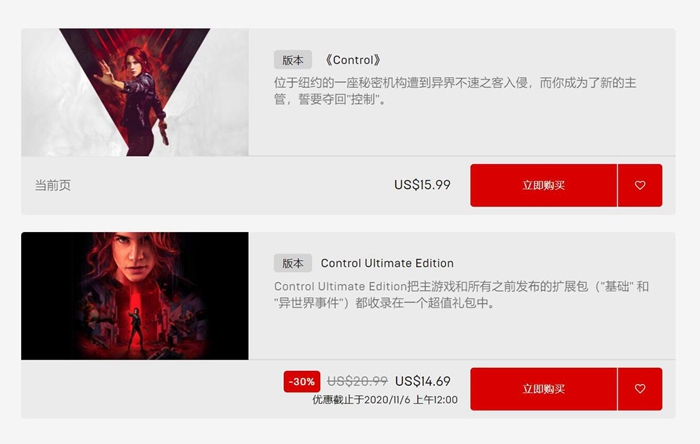Click the 当前页 current page label
Image resolution: width=700 pixels, height=444 pixels.
coord(53,185)
